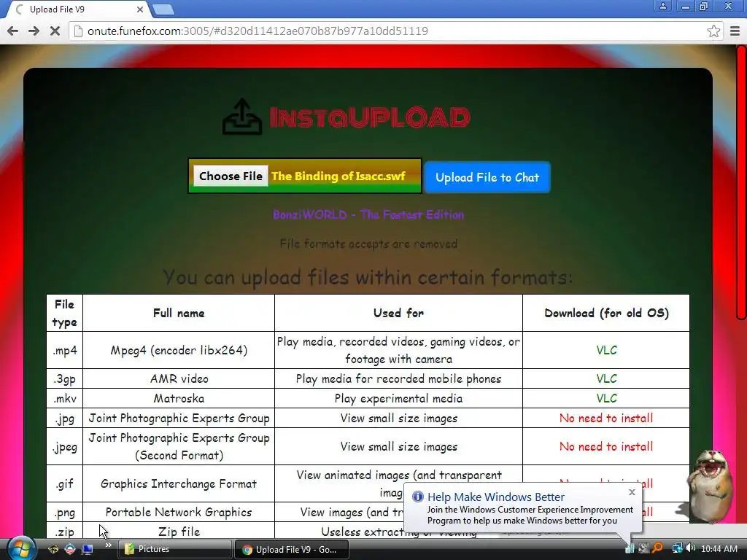The width and height of the screenshot is (747, 560).
Task: Click the flag tray icon under the balloon
Action: click(630, 548)
